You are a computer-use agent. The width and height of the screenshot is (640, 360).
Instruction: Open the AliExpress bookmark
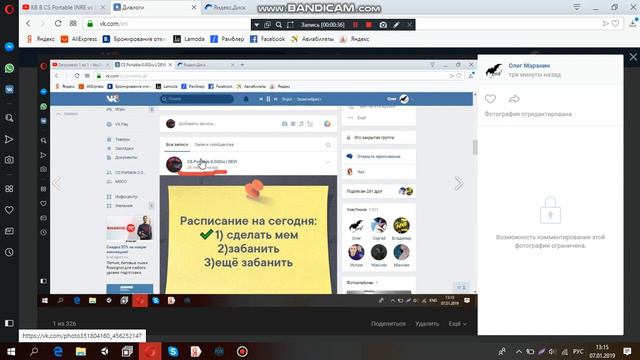pyautogui.click(x=79, y=39)
